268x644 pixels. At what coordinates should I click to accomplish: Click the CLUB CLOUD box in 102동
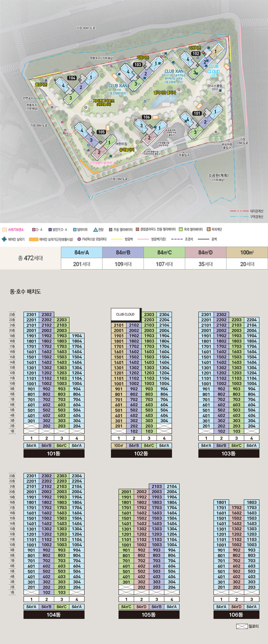click(125, 314)
